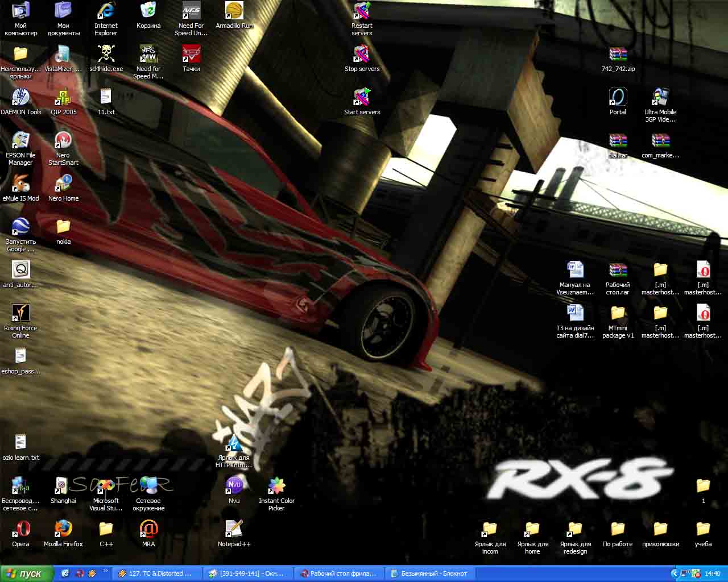Open the Ярлык для home folder shortcut
The width and height of the screenshot is (728, 582).
point(532,537)
